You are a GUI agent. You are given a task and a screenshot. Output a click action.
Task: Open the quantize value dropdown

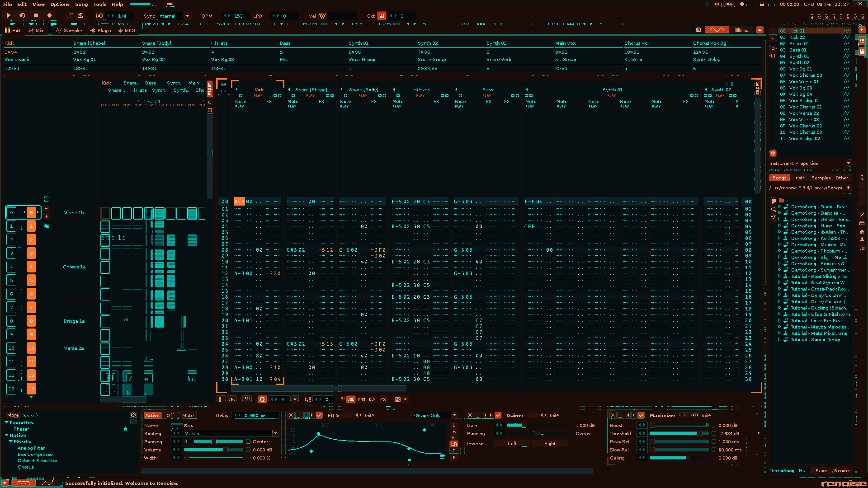click(295, 399)
